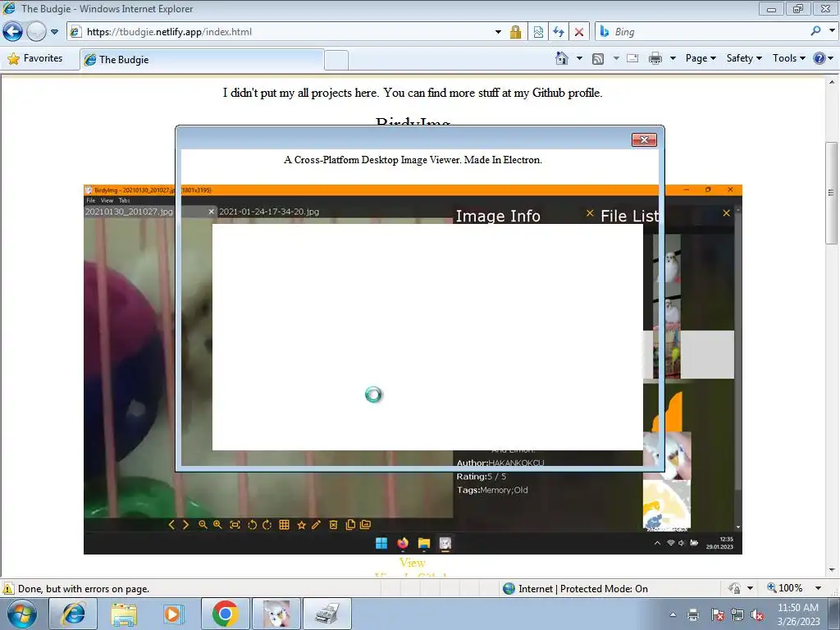Open the Windows Start orb
The width and height of the screenshot is (840, 630).
pyautogui.click(x=22, y=614)
